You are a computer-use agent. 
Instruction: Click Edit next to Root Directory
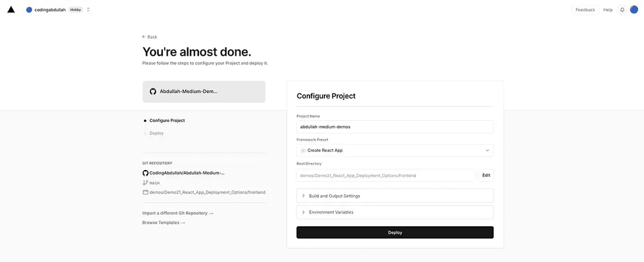(486, 175)
